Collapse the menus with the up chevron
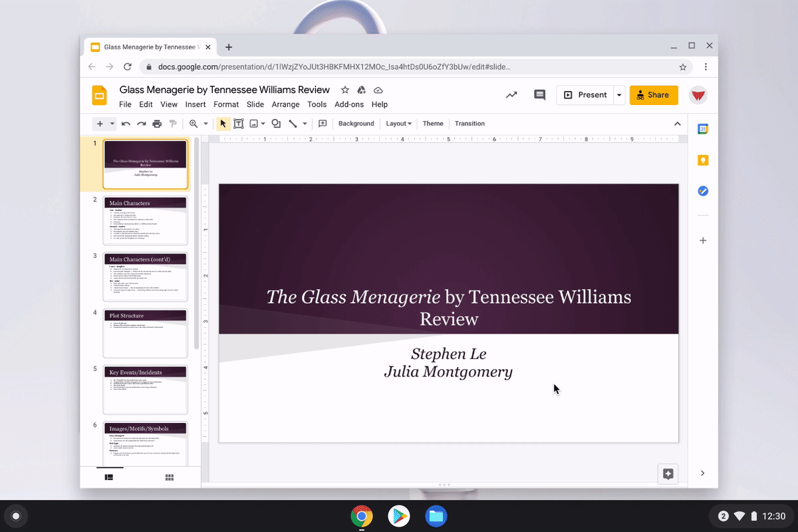The image size is (798, 532). click(677, 124)
